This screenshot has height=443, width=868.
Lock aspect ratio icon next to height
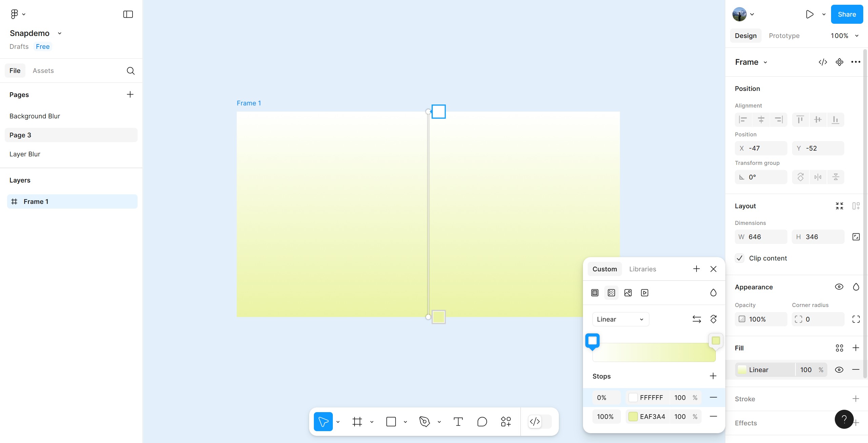point(856,237)
